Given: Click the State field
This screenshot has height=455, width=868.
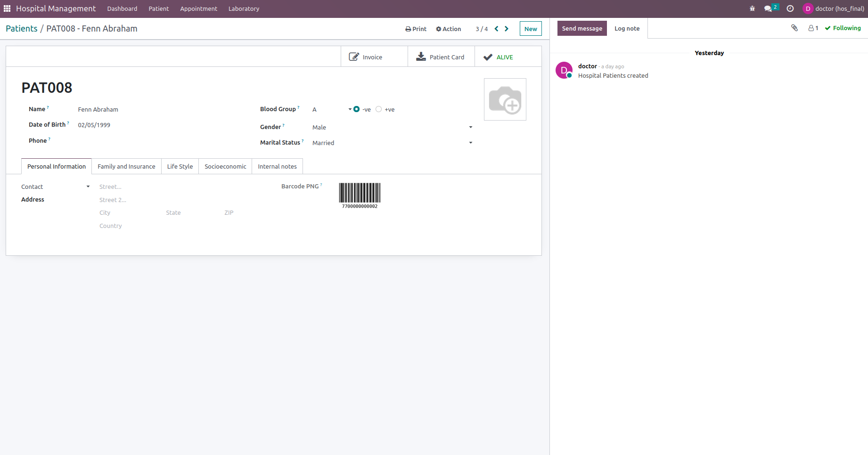Looking at the screenshot, I should 193,213.
